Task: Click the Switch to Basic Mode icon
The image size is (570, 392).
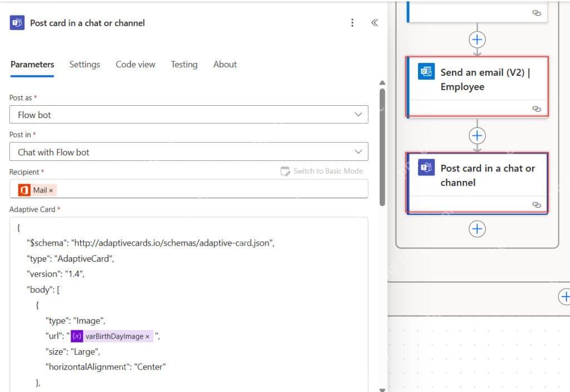Action: pyautogui.click(x=286, y=171)
